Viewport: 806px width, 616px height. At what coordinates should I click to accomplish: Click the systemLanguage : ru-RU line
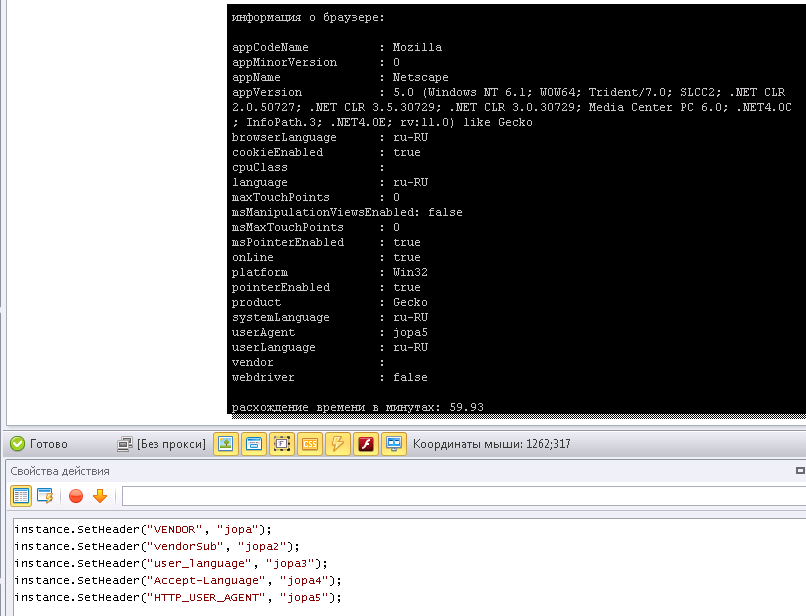[x=329, y=317]
